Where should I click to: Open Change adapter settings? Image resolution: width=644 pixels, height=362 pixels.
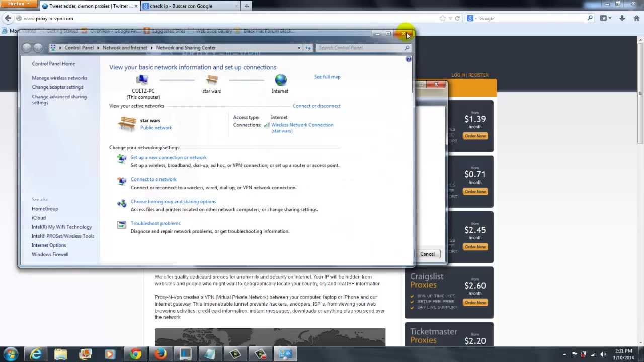(x=57, y=87)
